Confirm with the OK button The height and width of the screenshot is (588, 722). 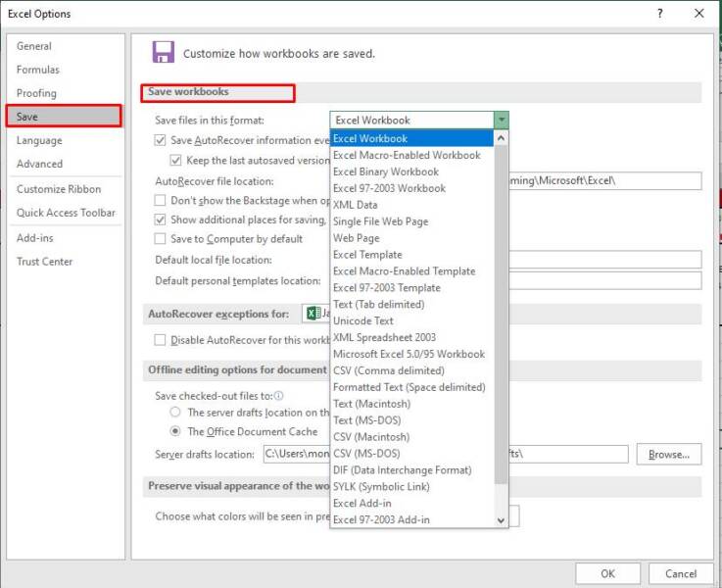tap(607, 573)
